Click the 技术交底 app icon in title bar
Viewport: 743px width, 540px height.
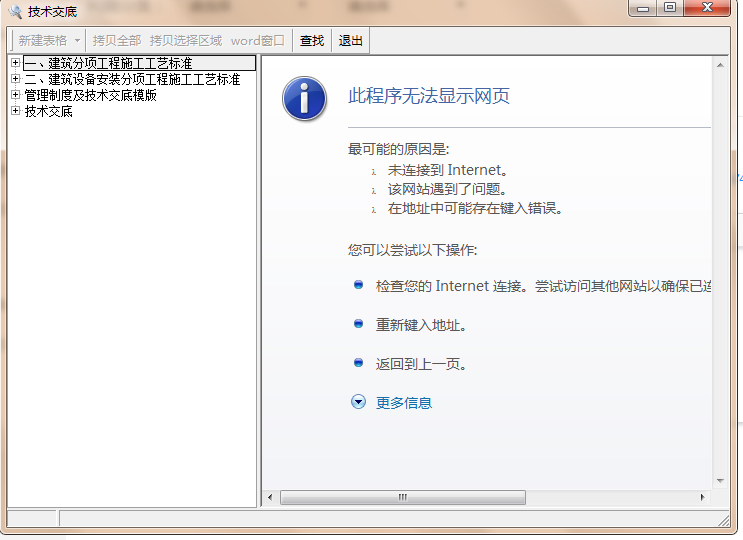pos(15,12)
